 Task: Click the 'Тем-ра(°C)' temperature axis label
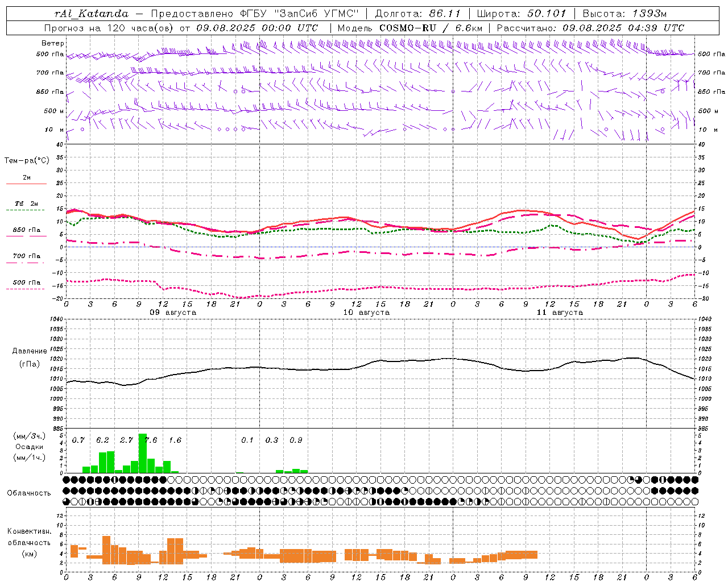point(27,161)
